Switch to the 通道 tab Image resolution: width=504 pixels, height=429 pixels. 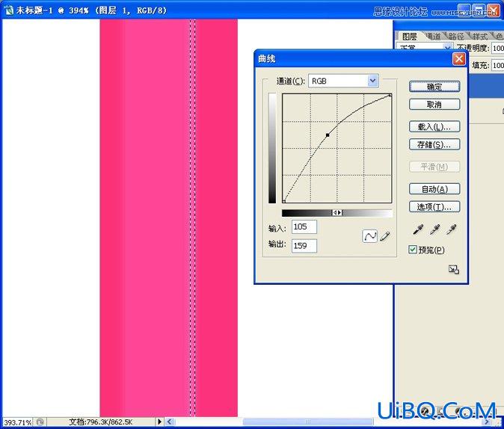click(x=434, y=37)
